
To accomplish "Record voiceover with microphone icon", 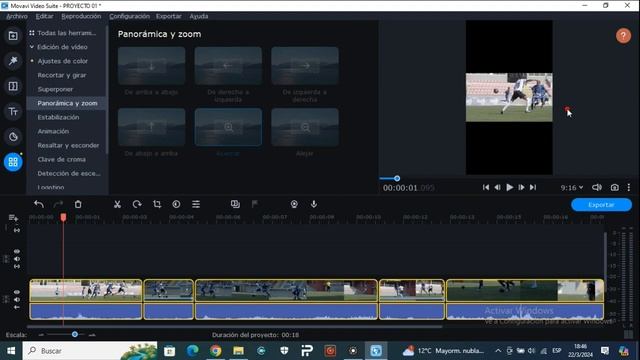I will click(313, 204).
